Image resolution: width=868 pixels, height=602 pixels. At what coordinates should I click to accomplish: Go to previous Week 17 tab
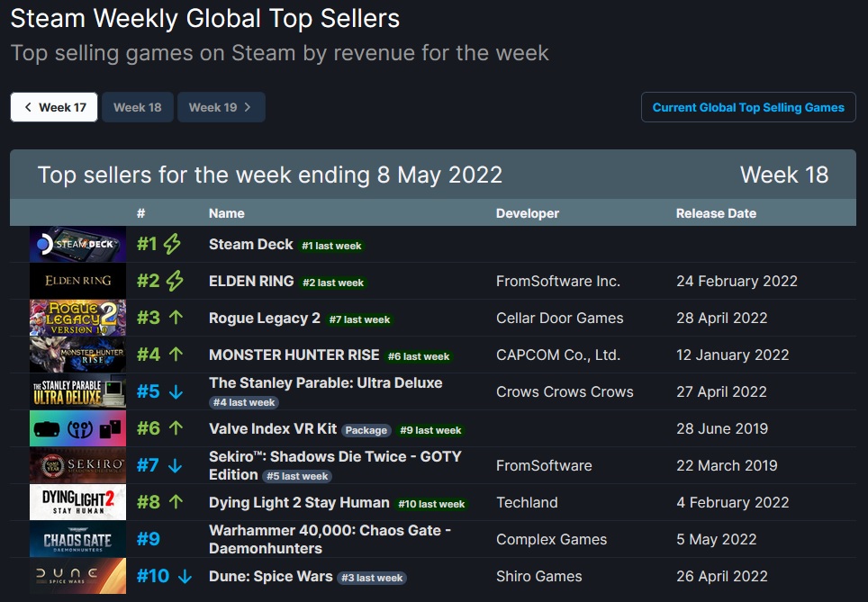[54, 107]
